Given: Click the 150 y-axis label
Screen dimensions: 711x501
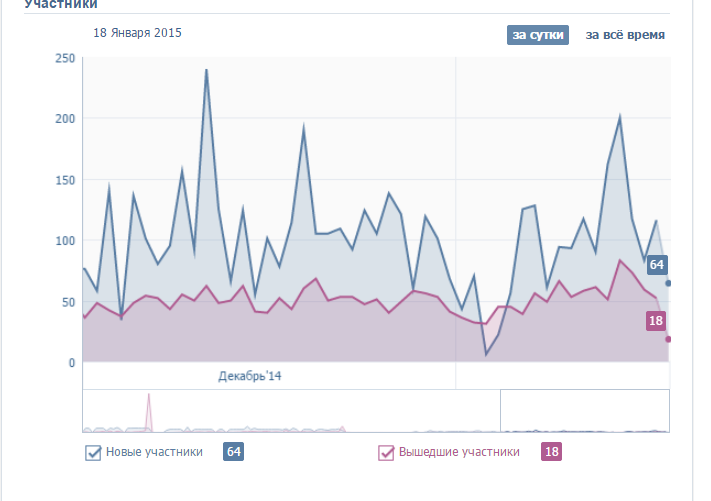Looking at the screenshot, I should 65,180.
